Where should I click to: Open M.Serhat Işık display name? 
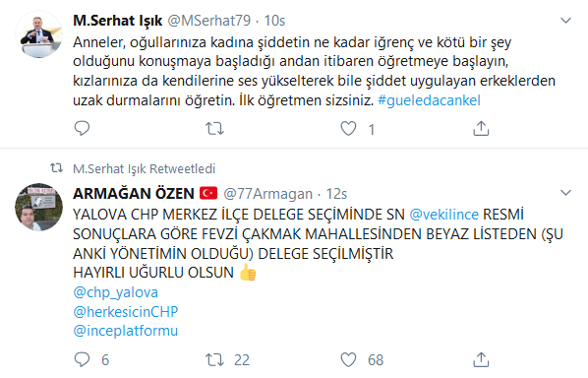(x=118, y=21)
